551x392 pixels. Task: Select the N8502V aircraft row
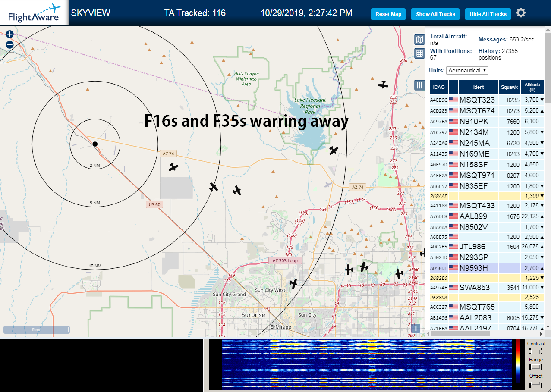(x=487, y=227)
